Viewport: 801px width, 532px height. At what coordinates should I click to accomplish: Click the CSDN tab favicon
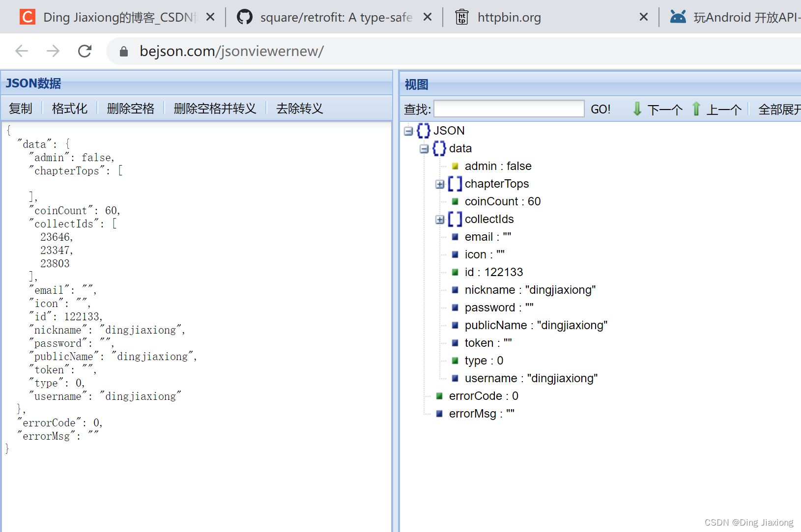click(x=28, y=17)
